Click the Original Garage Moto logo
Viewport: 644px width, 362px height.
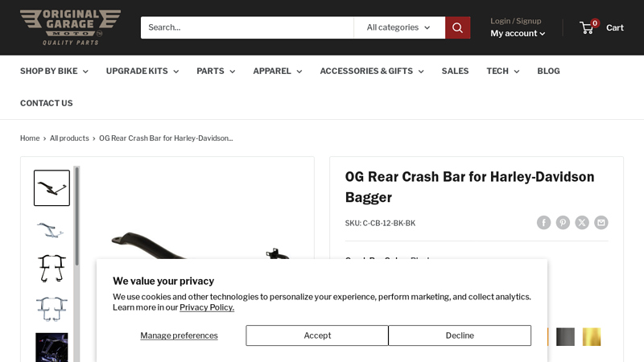pyautogui.click(x=70, y=27)
